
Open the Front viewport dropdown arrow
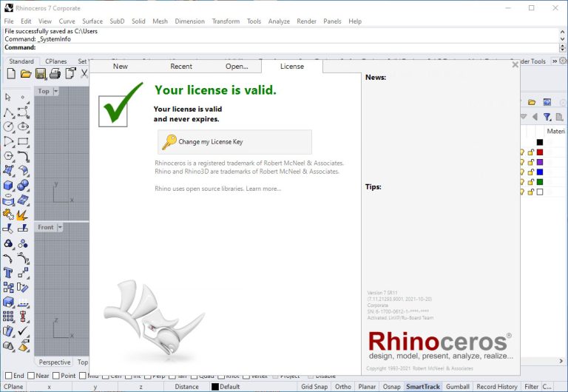click(60, 227)
